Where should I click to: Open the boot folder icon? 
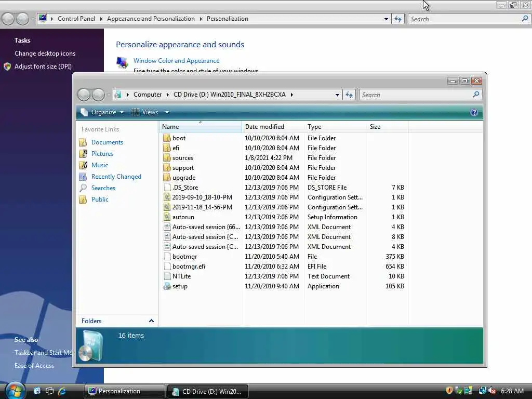(167, 138)
